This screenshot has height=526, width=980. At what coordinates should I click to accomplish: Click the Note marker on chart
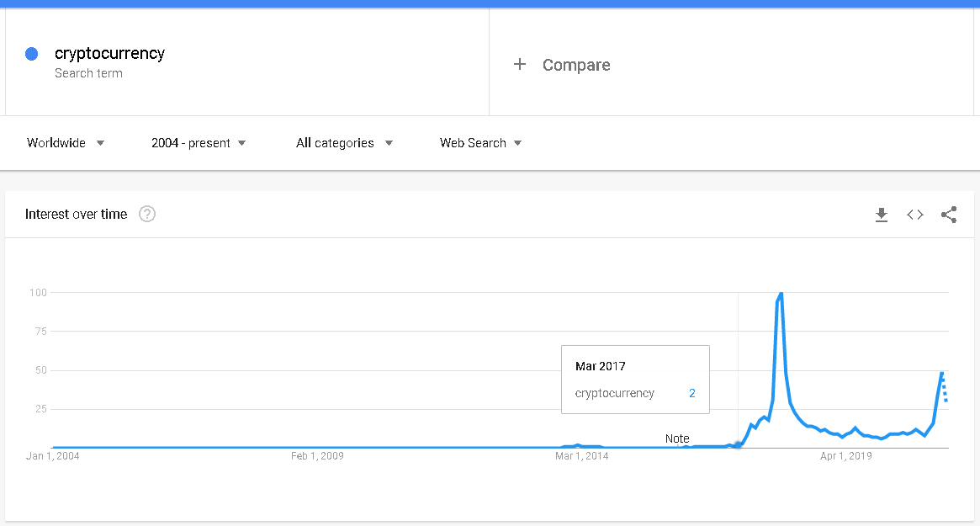point(677,438)
